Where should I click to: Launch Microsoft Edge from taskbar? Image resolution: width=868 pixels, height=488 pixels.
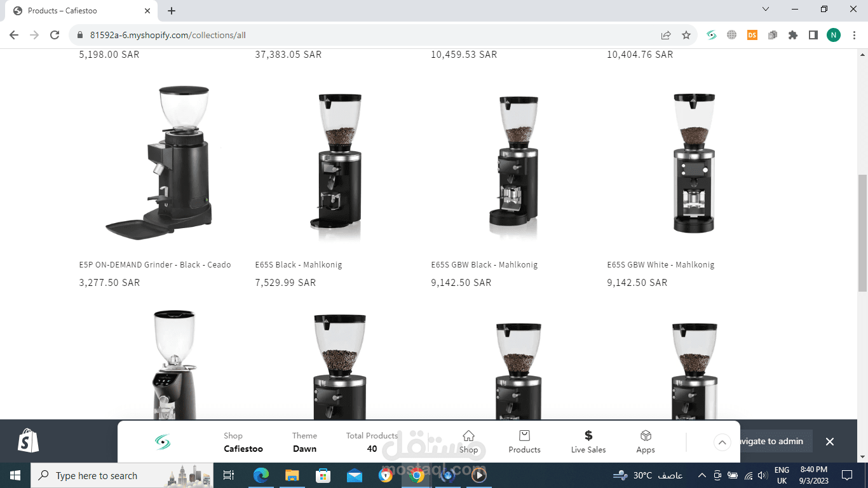[x=261, y=475]
